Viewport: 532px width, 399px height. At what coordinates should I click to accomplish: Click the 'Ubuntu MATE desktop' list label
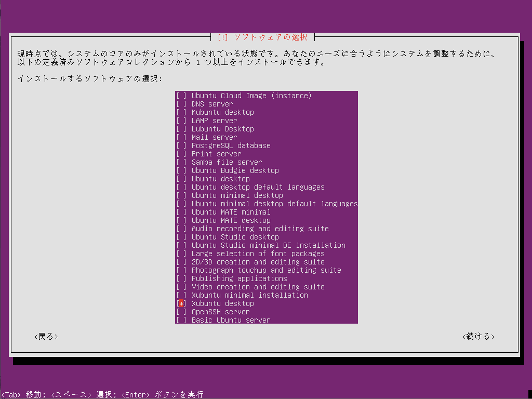231,220
